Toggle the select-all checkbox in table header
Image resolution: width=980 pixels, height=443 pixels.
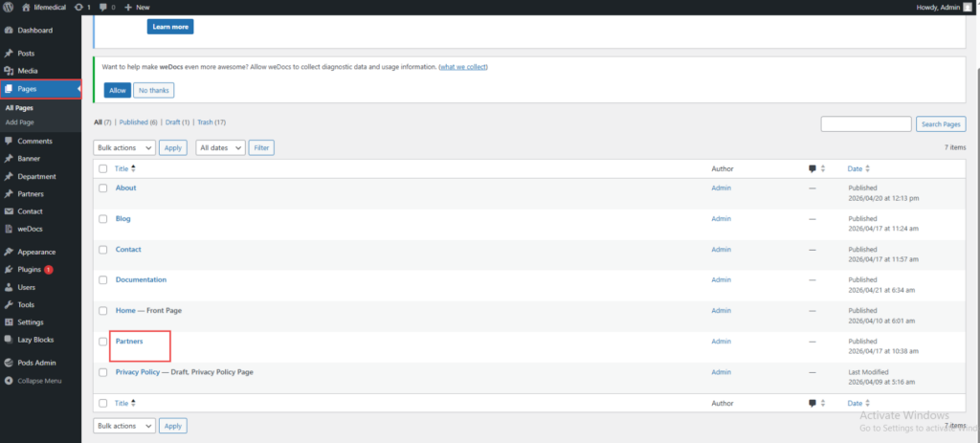pos(103,168)
